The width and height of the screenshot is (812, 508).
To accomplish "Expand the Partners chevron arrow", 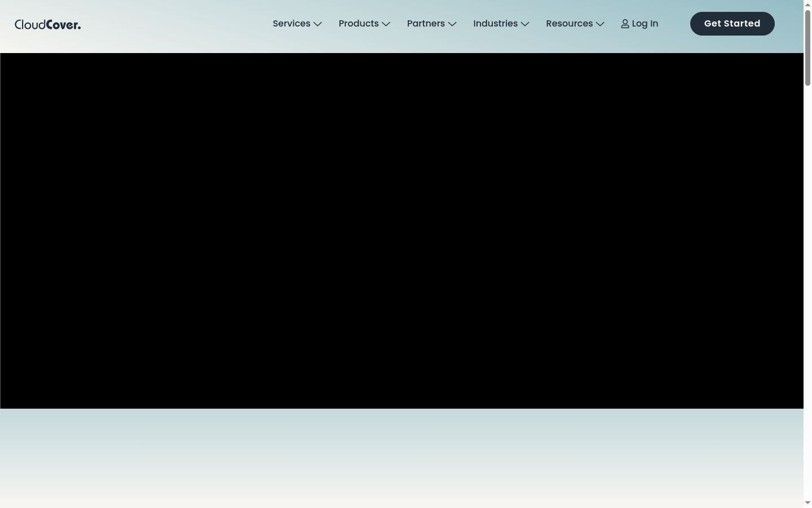I will [x=452, y=24].
